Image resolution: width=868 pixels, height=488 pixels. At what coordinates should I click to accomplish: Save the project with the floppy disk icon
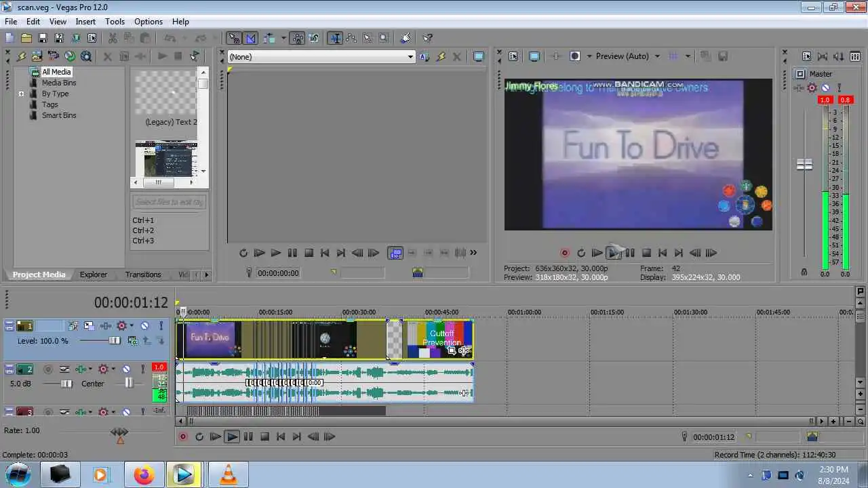point(42,39)
